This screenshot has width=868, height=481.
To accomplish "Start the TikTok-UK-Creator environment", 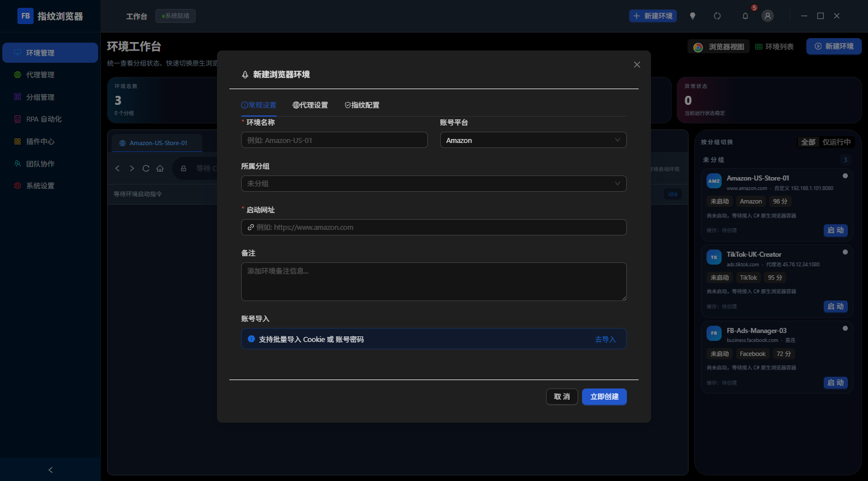I will point(835,306).
